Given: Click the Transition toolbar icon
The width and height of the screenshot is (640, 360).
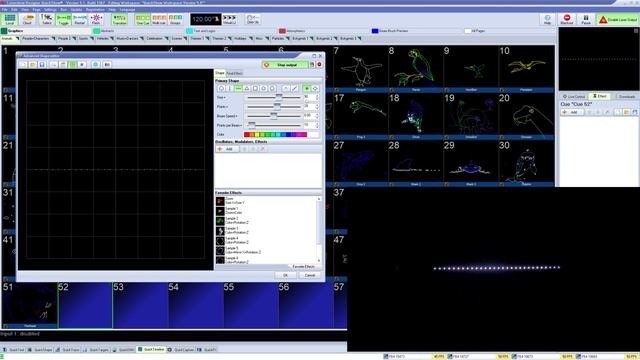Looking at the screenshot, I should tap(120, 19).
